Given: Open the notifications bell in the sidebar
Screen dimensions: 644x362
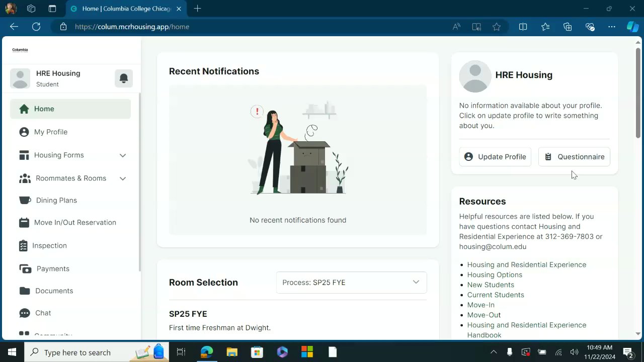Looking at the screenshot, I should 124,78.
